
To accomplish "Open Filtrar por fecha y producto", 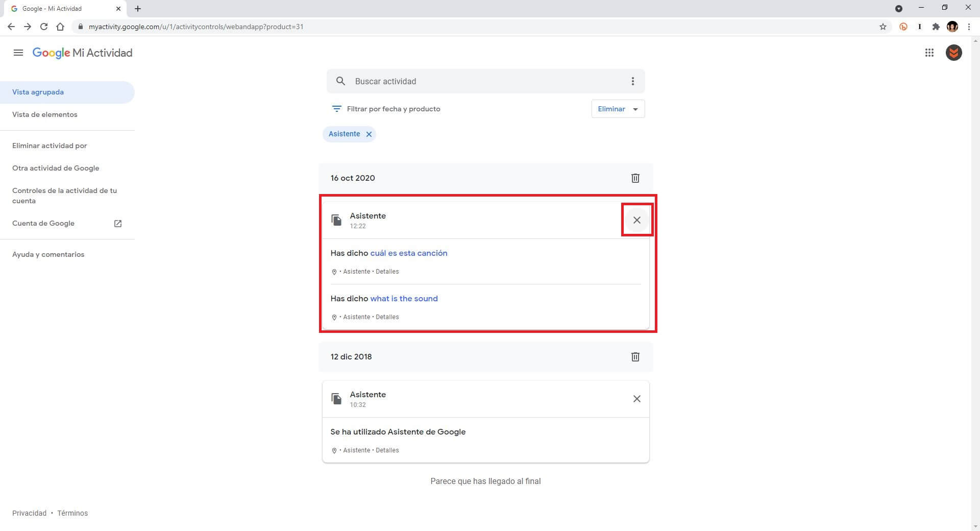I will click(386, 109).
